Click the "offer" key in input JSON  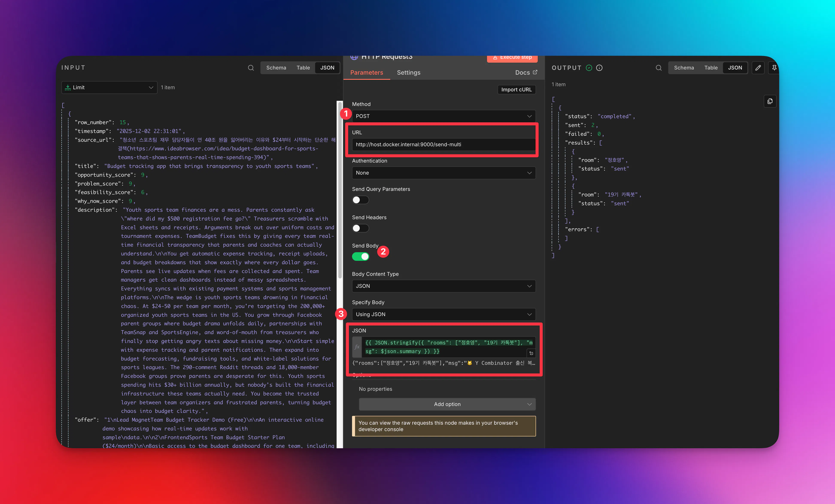(85, 420)
